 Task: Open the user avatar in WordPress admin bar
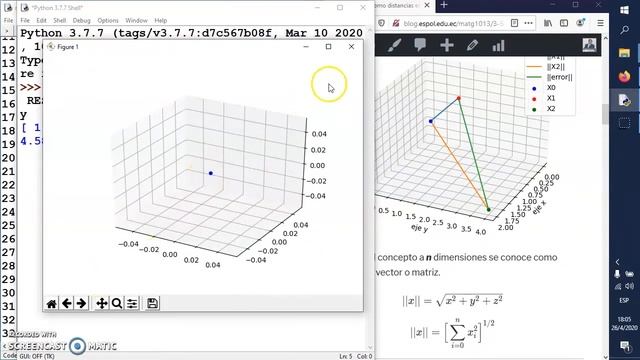pos(589,45)
